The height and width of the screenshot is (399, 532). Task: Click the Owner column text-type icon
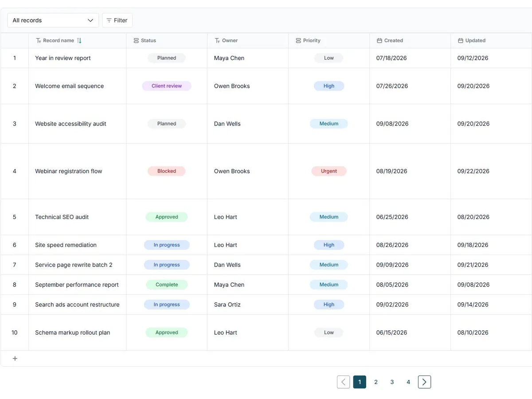pos(217,40)
